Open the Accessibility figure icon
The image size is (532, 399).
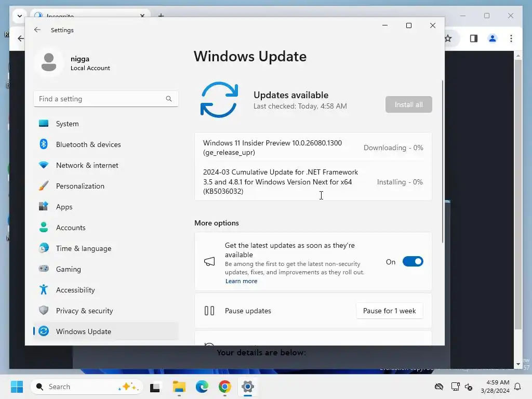(x=44, y=290)
